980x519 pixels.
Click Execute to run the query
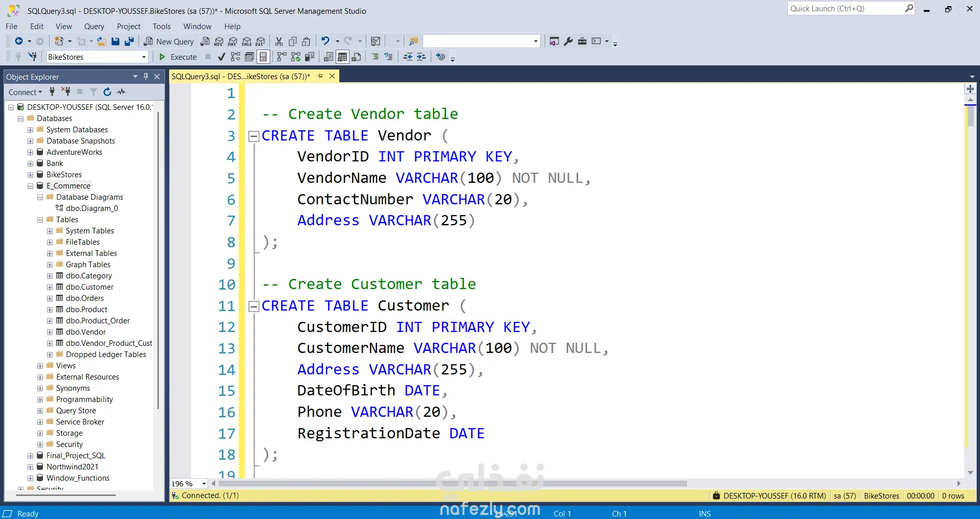pos(178,57)
